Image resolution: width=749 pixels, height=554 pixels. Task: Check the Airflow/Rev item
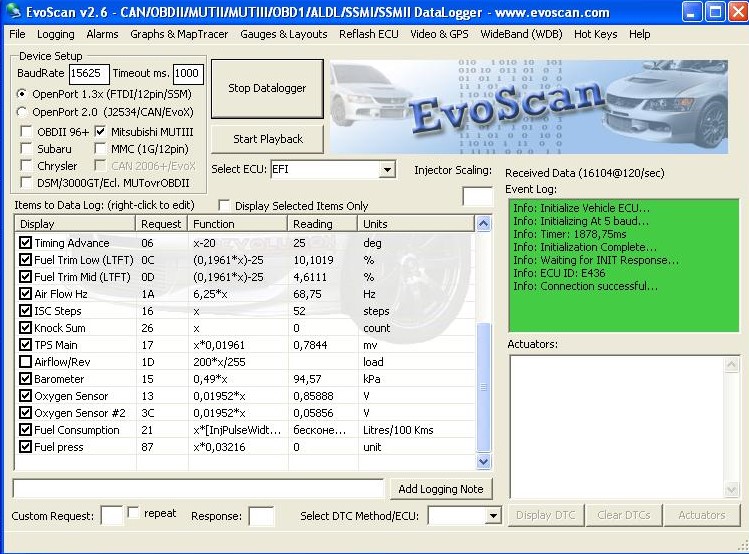[25, 362]
